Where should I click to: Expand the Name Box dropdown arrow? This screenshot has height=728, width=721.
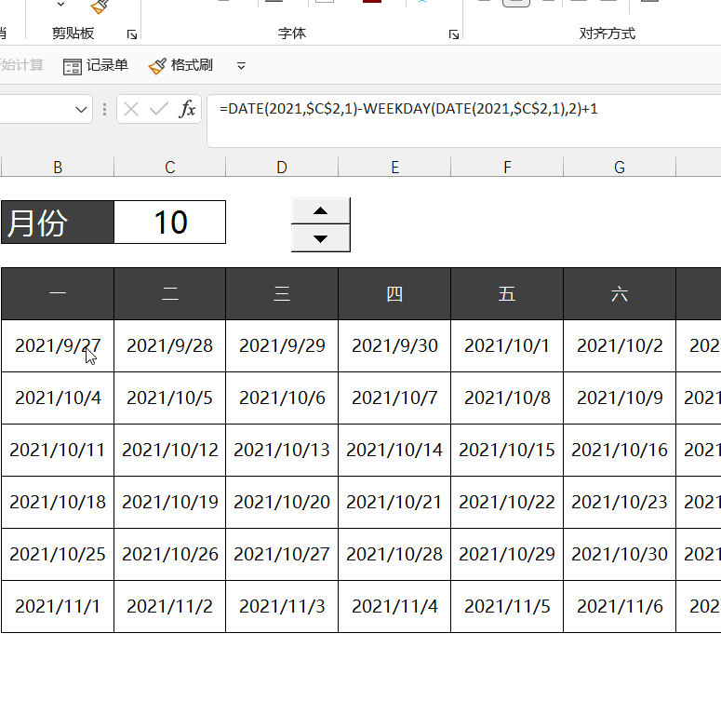81,110
